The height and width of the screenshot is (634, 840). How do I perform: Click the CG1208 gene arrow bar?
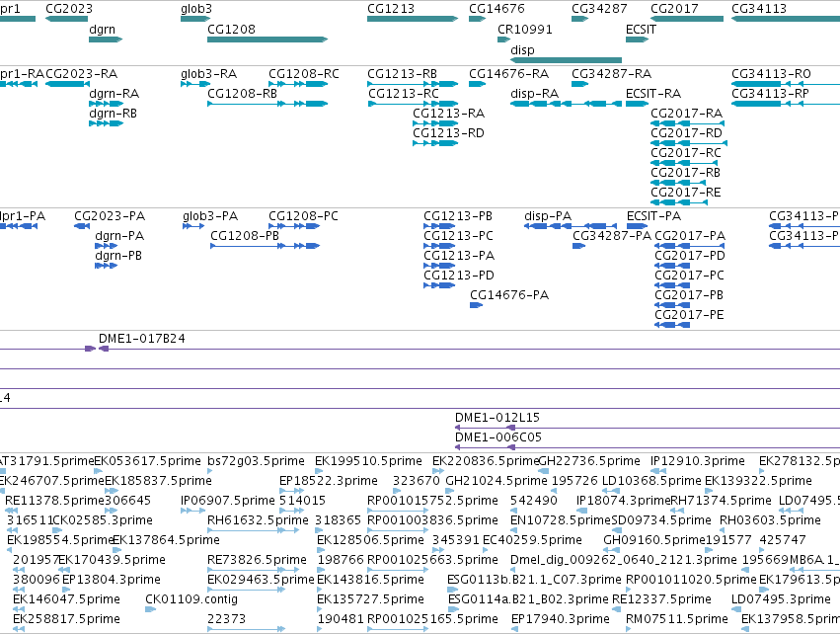click(x=267, y=40)
